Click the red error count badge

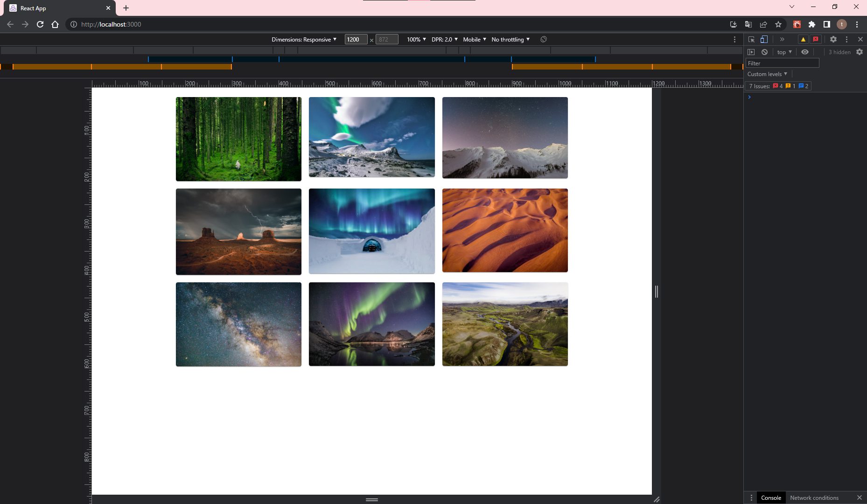point(816,39)
